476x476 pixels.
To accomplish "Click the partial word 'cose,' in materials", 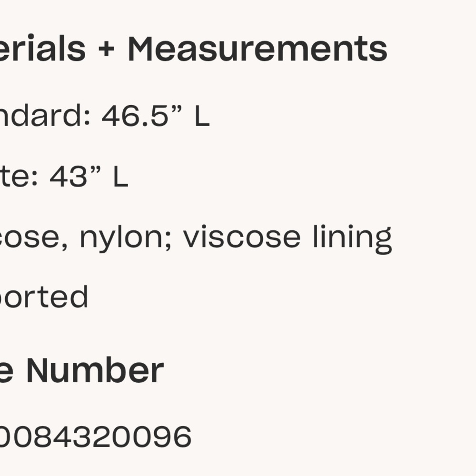I will [34, 238].
